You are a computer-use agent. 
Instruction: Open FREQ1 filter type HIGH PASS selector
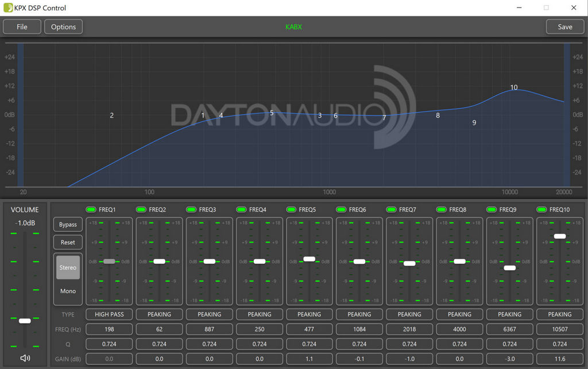pyautogui.click(x=109, y=314)
